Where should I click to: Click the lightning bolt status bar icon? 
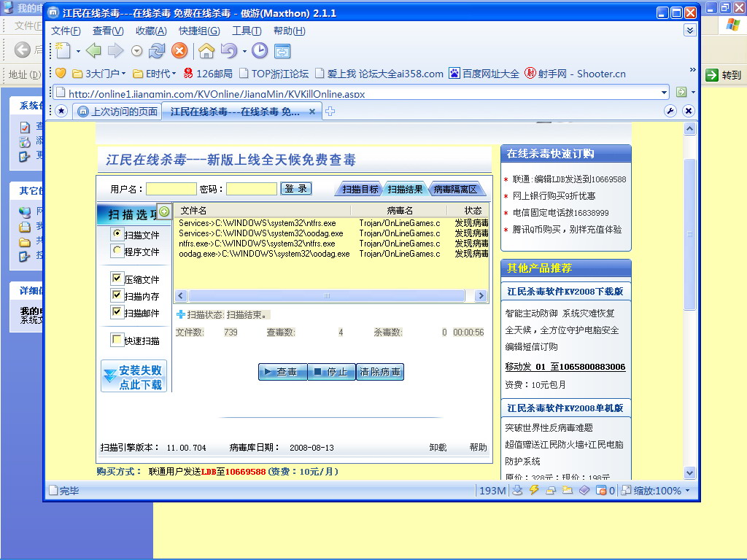point(534,490)
